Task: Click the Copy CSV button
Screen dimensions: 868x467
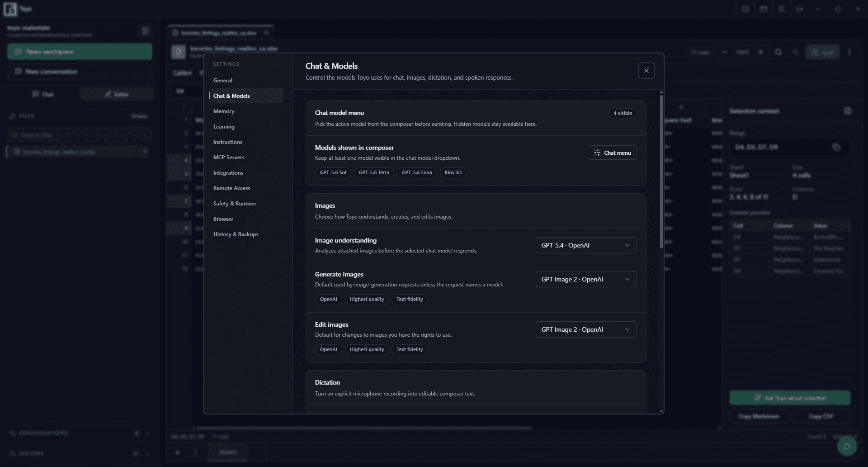Action: pos(821,416)
